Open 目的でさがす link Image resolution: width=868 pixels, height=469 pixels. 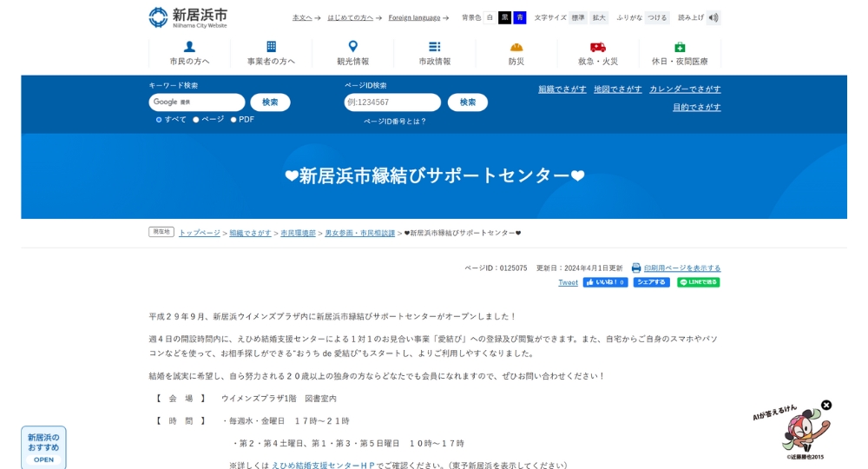pyautogui.click(x=697, y=107)
